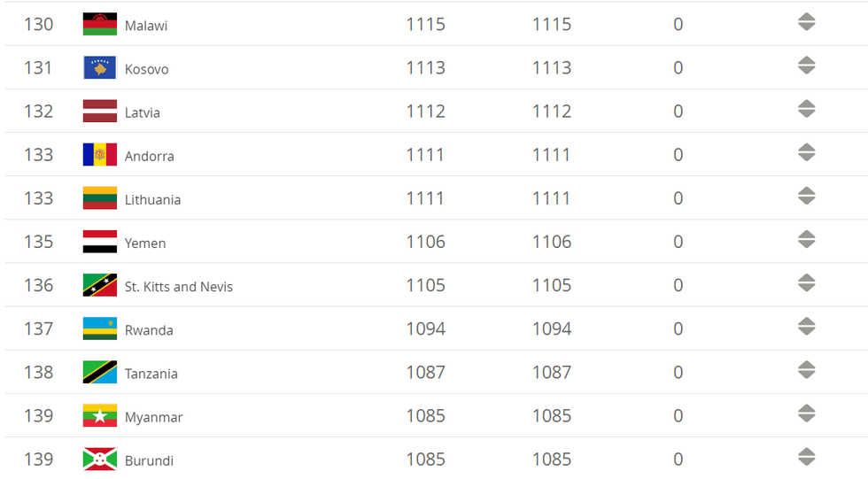Click the Myanmar flag icon
The height and width of the screenshot is (479, 868).
(100, 415)
